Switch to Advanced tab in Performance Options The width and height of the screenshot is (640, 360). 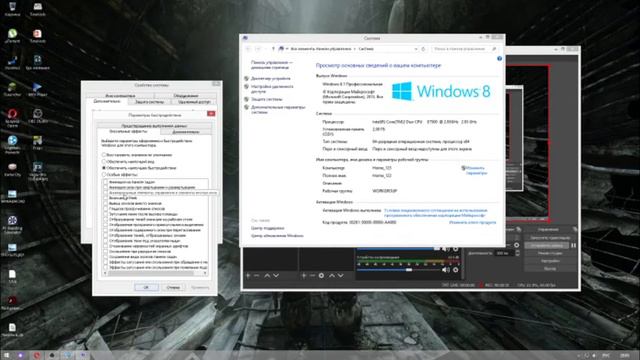(x=186, y=132)
